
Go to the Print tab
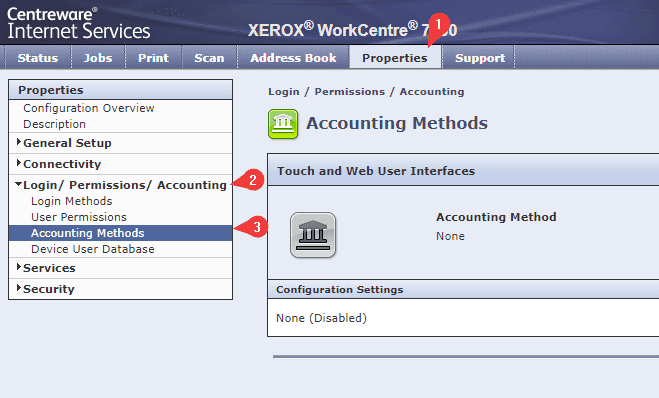tap(153, 58)
